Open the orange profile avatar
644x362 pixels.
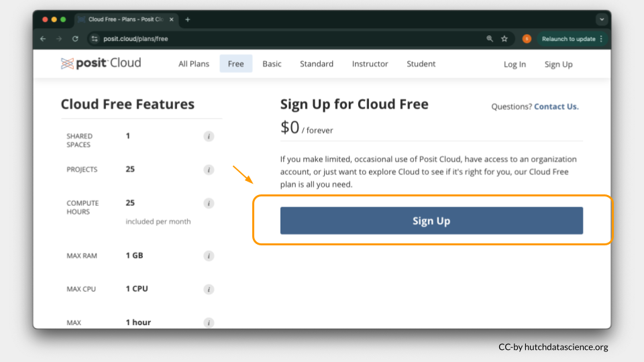527,39
